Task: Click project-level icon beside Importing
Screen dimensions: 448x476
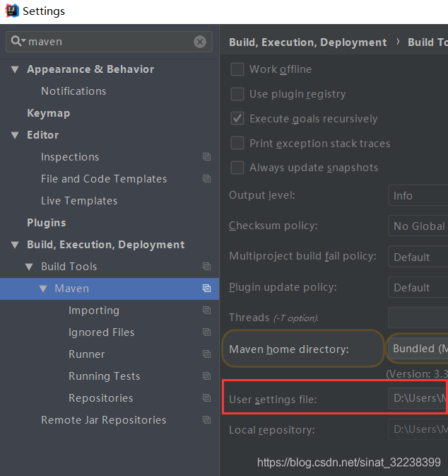Action: 206,310
